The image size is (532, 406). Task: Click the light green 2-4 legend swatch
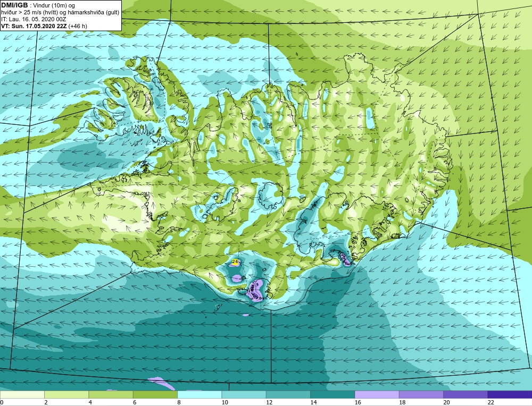[x=66, y=394]
